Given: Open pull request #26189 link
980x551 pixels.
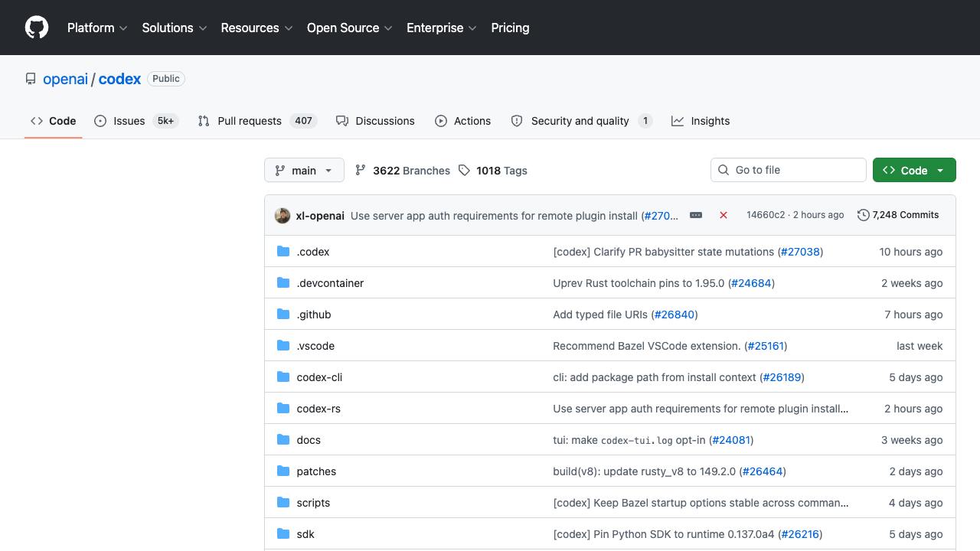Looking at the screenshot, I should coord(782,377).
